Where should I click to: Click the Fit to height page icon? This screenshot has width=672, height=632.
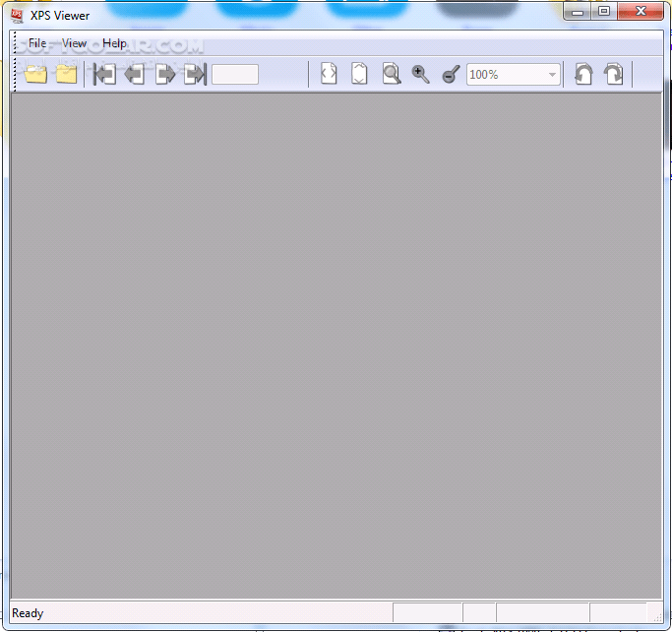[360, 75]
